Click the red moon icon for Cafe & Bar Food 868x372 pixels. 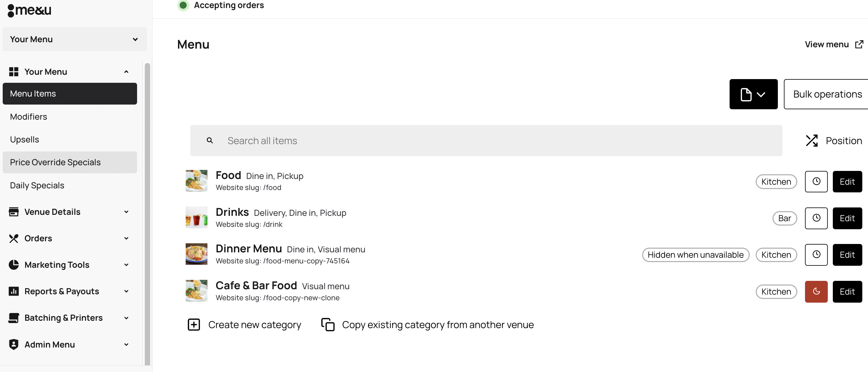tap(816, 292)
